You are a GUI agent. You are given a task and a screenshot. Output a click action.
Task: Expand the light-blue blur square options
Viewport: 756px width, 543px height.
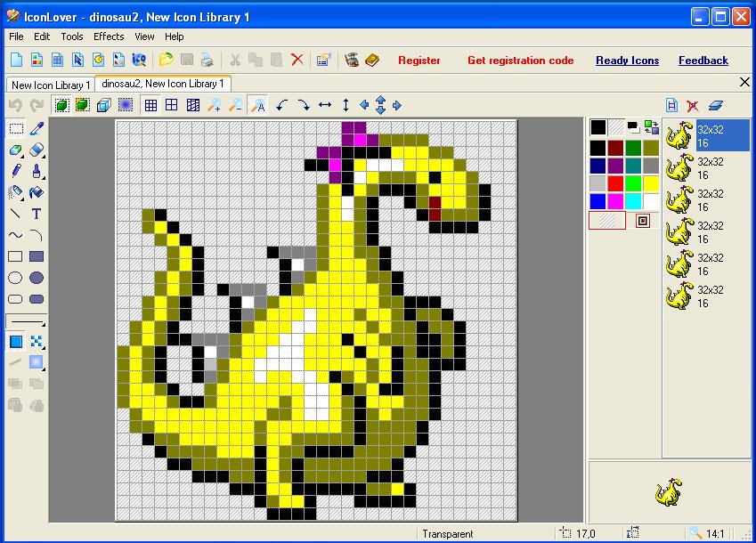[44, 369]
